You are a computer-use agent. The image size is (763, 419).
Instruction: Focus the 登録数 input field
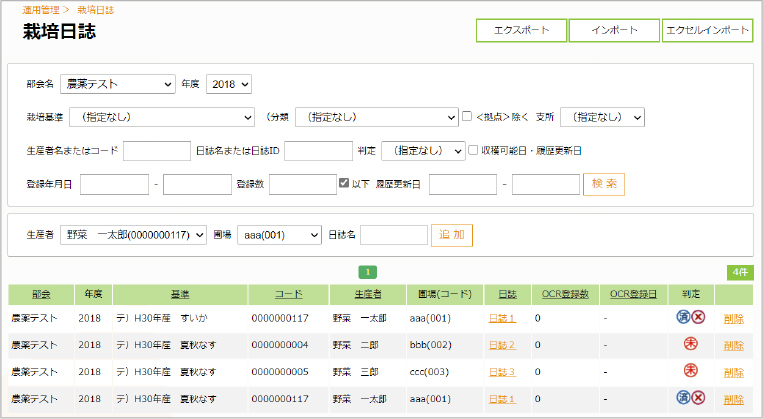pyautogui.click(x=303, y=184)
